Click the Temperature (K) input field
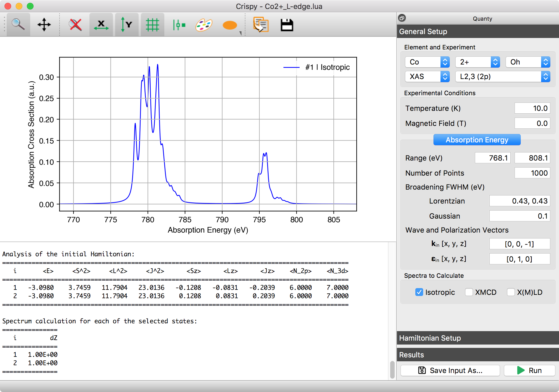This screenshot has width=559, height=392. point(532,108)
